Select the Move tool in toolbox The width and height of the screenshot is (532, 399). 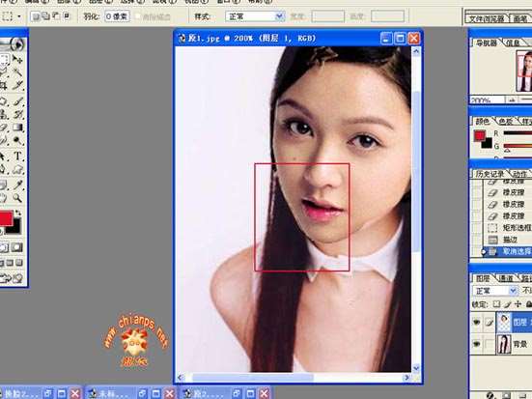pyautogui.click(x=17, y=59)
